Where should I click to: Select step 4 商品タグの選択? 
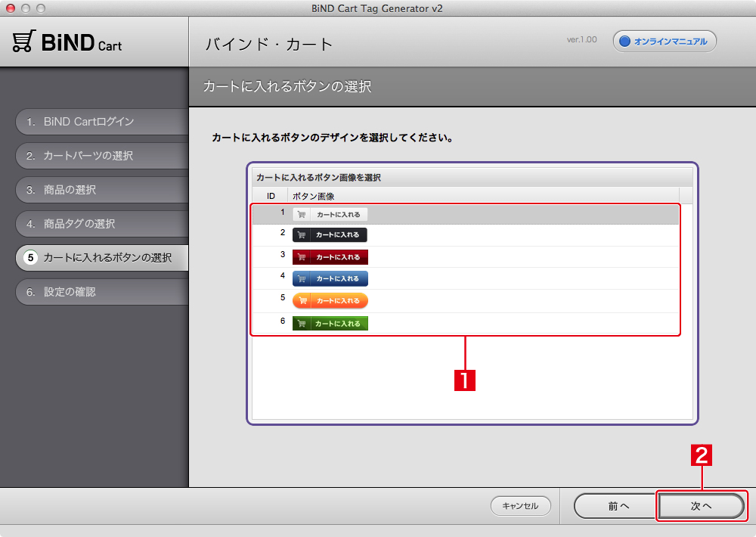tap(102, 224)
